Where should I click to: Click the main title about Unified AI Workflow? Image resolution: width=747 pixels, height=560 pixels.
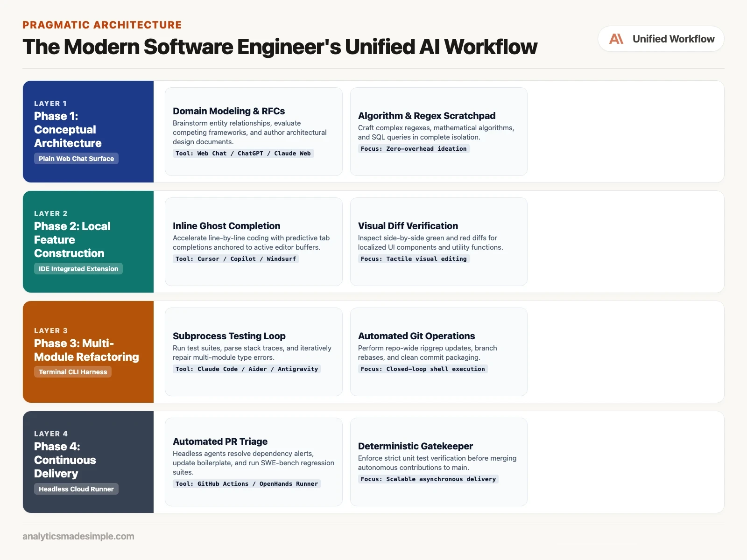pos(280,47)
